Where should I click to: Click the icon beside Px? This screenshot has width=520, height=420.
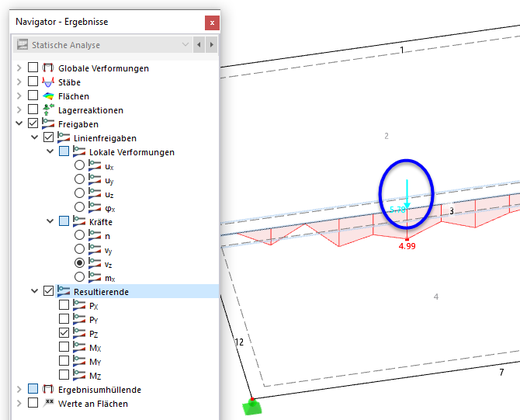click(x=79, y=305)
